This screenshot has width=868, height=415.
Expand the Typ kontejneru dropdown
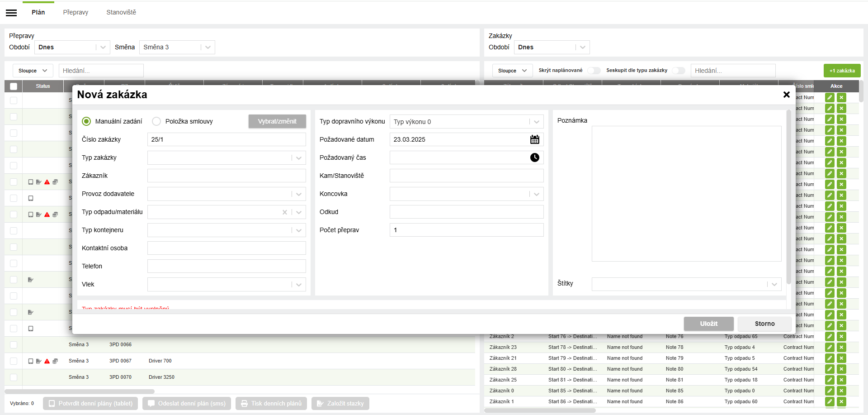226,230
